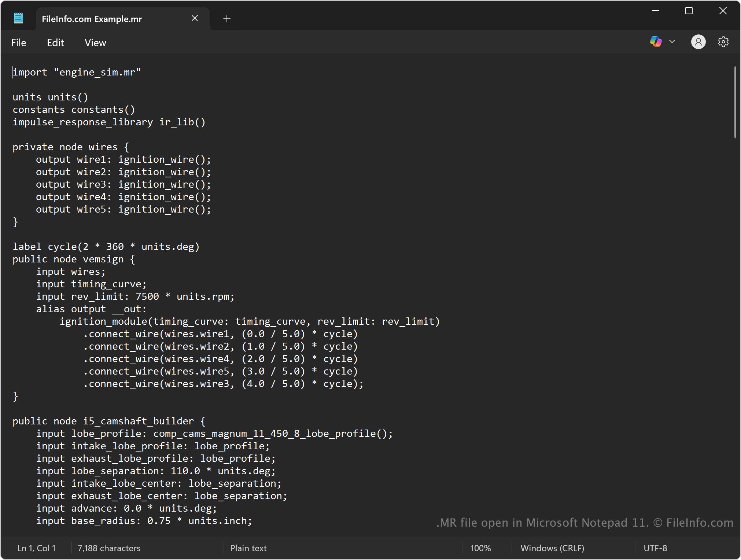
Task: Open the Edit menu
Action: coord(55,43)
